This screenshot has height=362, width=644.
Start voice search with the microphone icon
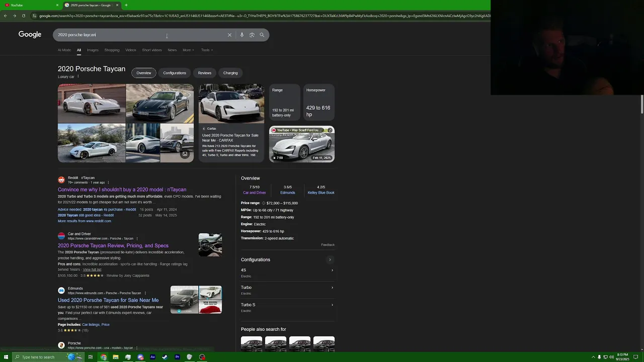[242, 35]
